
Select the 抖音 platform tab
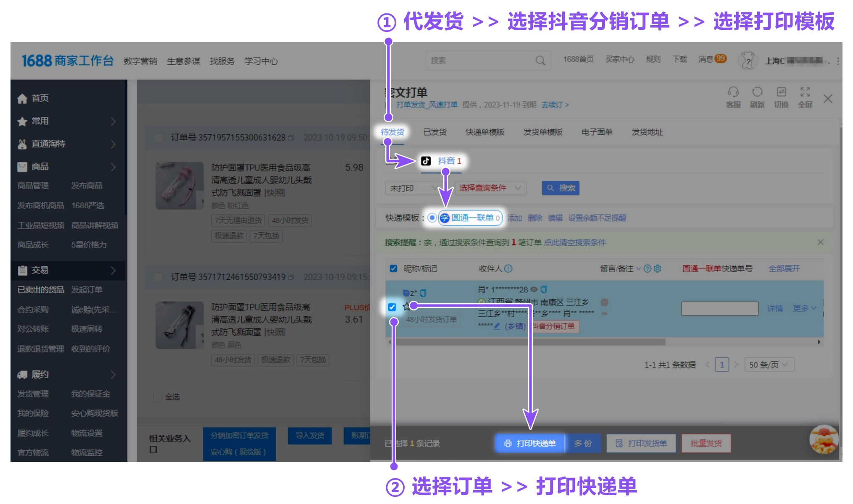442,161
